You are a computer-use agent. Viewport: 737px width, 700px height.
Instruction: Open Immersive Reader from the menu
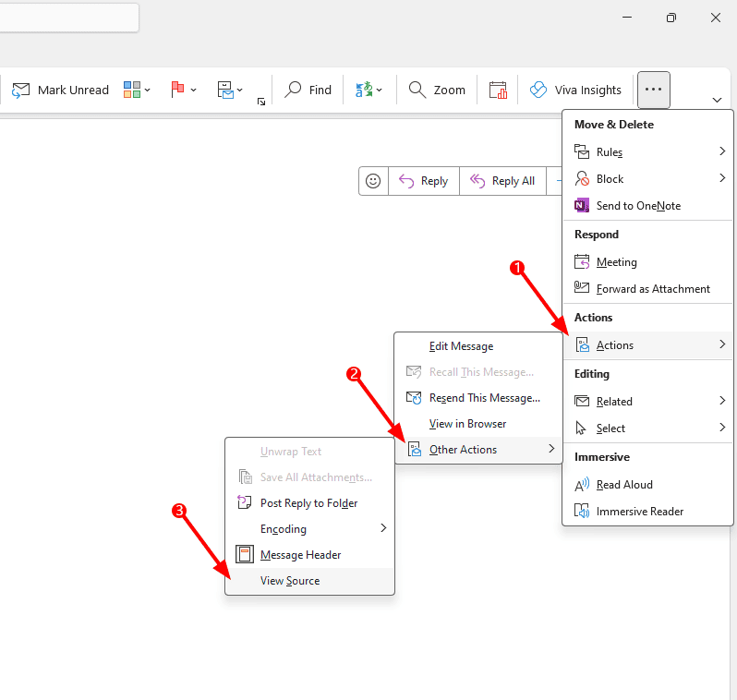point(639,512)
